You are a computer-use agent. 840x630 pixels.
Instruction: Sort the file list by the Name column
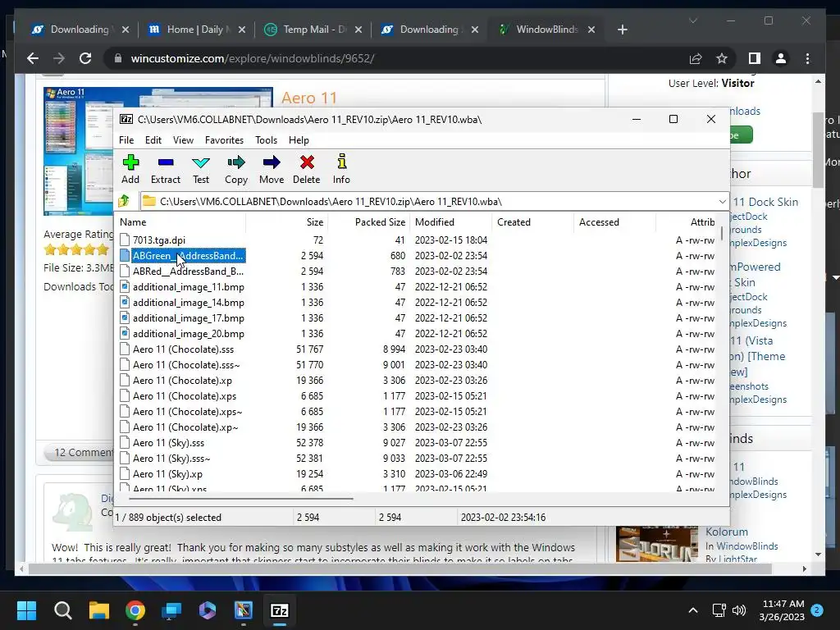pos(181,221)
